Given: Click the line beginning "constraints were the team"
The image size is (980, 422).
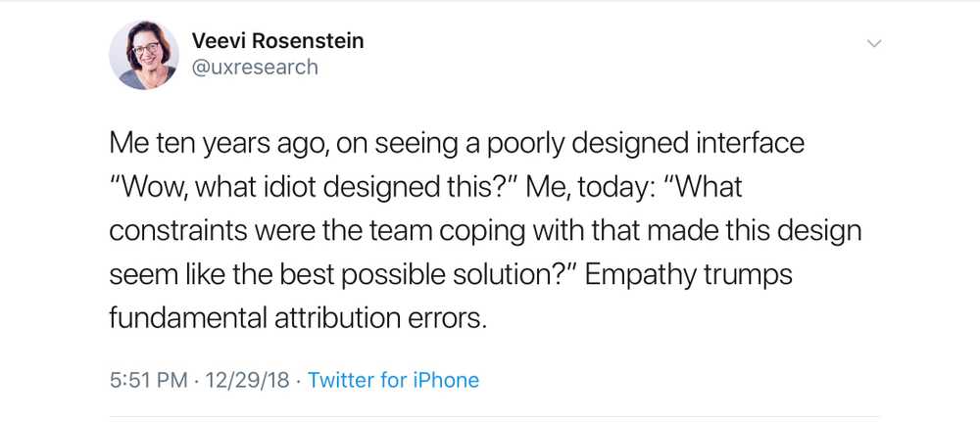Looking at the screenshot, I should [x=484, y=232].
